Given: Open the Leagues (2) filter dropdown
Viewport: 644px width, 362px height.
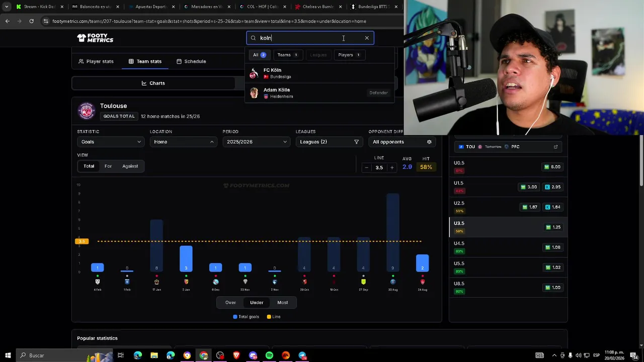Looking at the screenshot, I should click(329, 142).
